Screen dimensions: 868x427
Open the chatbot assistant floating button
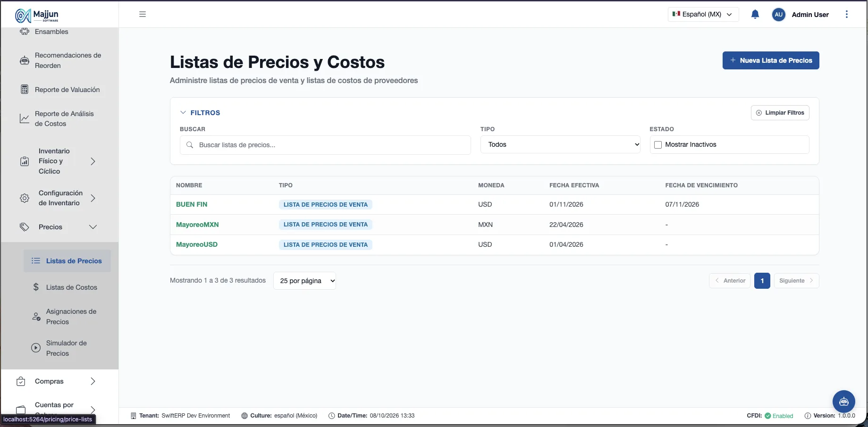844,402
